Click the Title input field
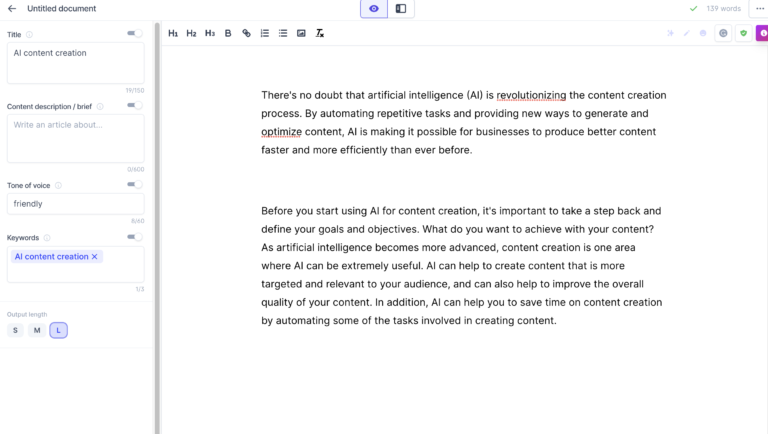Image resolution: width=768 pixels, height=434 pixels. (75, 63)
